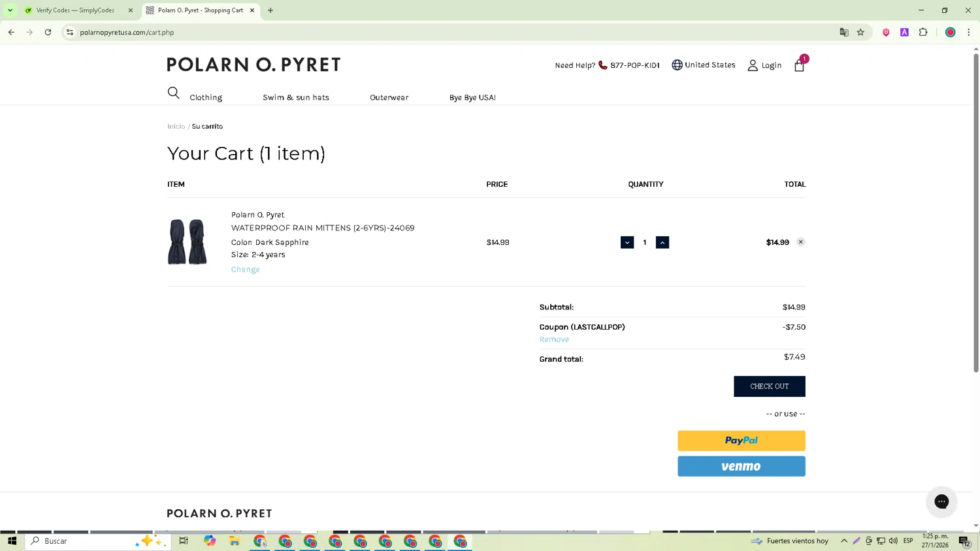
Task: Open the Windows Start menu
Action: (12, 541)
